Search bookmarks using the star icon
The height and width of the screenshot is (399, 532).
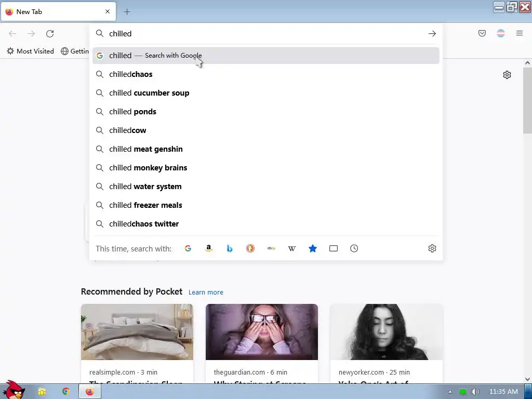(x=313, y=248)
